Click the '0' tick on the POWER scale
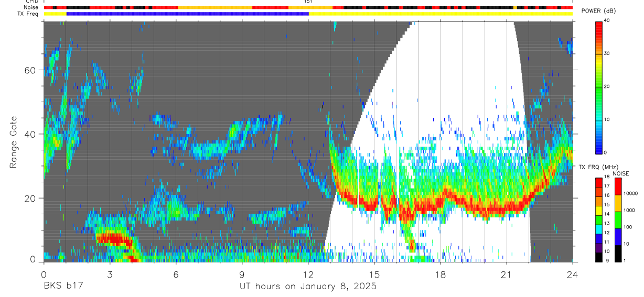This screenshot has height=297, width=644. pyautogui.click(x=605, y=152)
